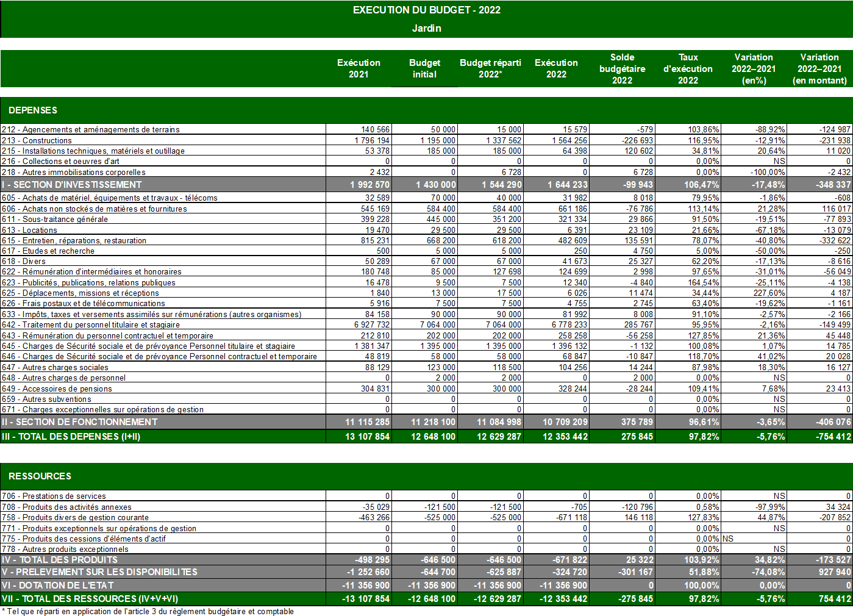Click the 'VI - DOTATION DE L'ETAT' row label
The height and width of the screenshot is (616, 853).
57,586
